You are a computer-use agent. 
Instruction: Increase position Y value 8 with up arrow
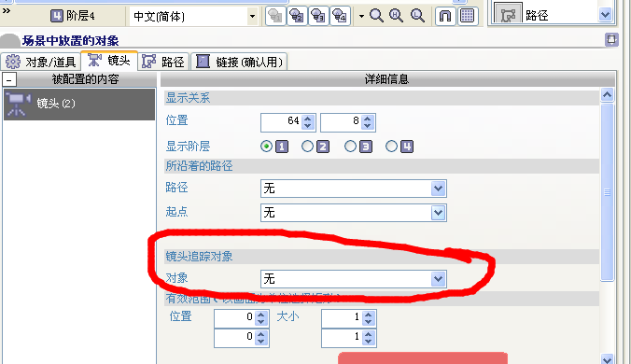(368, 119)
